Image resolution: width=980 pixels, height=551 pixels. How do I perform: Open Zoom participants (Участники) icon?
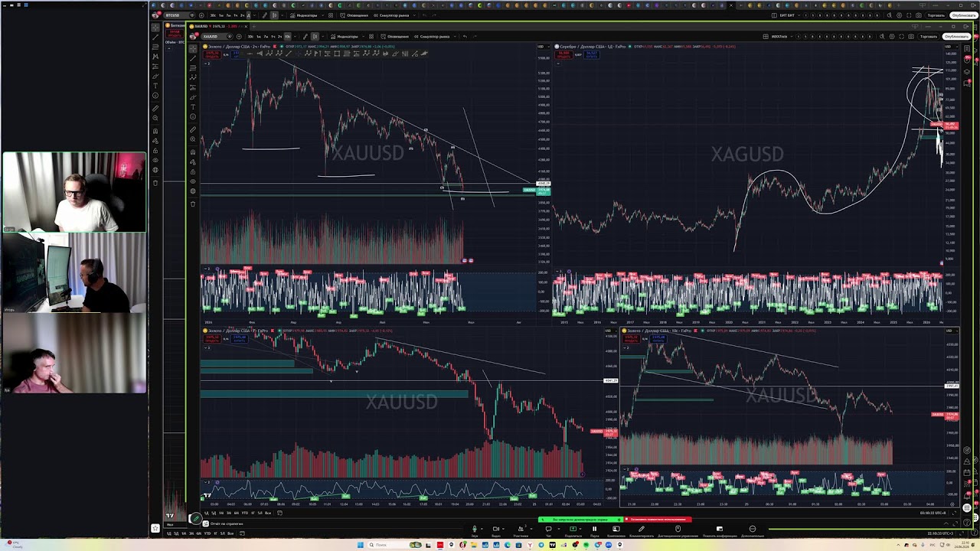(x=521, y=529)
